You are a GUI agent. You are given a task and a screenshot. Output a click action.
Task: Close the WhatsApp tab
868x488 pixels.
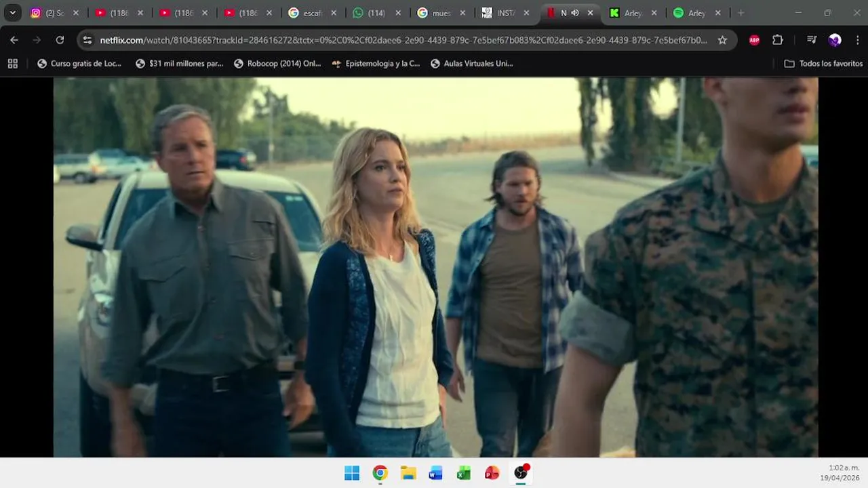(x=398, y=13)
